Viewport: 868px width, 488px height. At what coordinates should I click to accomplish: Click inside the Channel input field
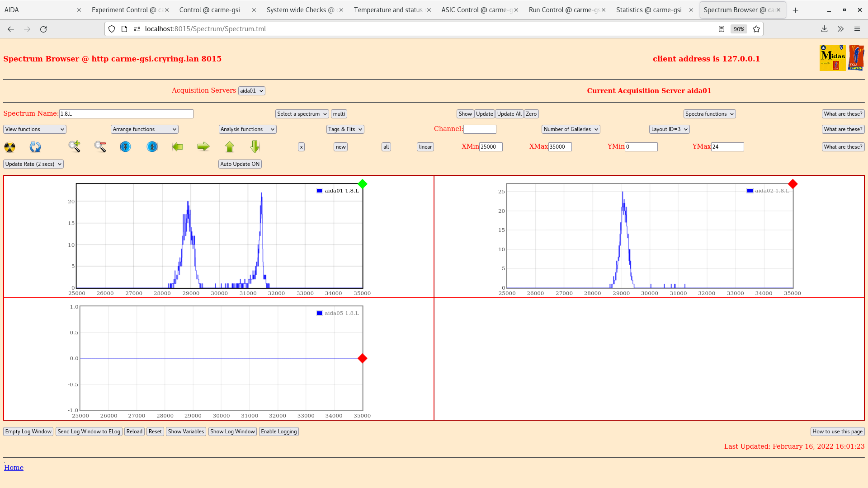pyautogui.click(x=480, y=129)
